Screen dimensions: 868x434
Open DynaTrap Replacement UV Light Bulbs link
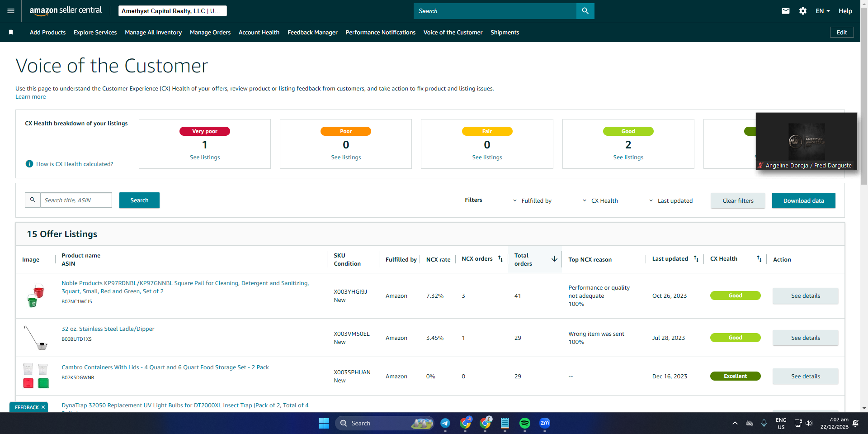pyautogui.click(x=185, y=405)
